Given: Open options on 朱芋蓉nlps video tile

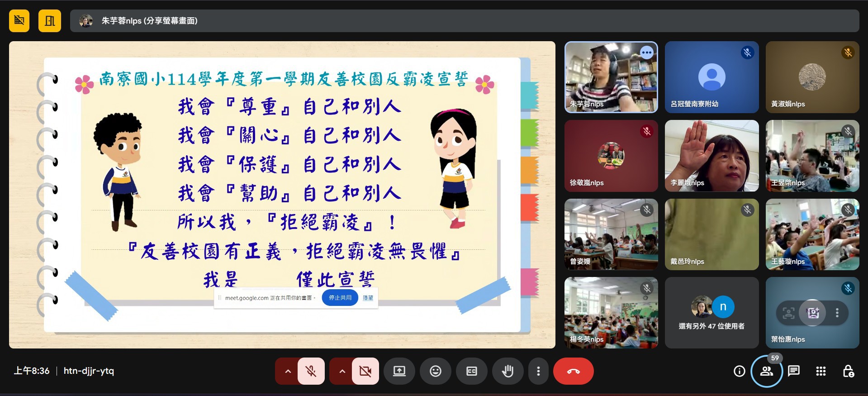Looking at the screenshot, I should [x=647, y=52].
